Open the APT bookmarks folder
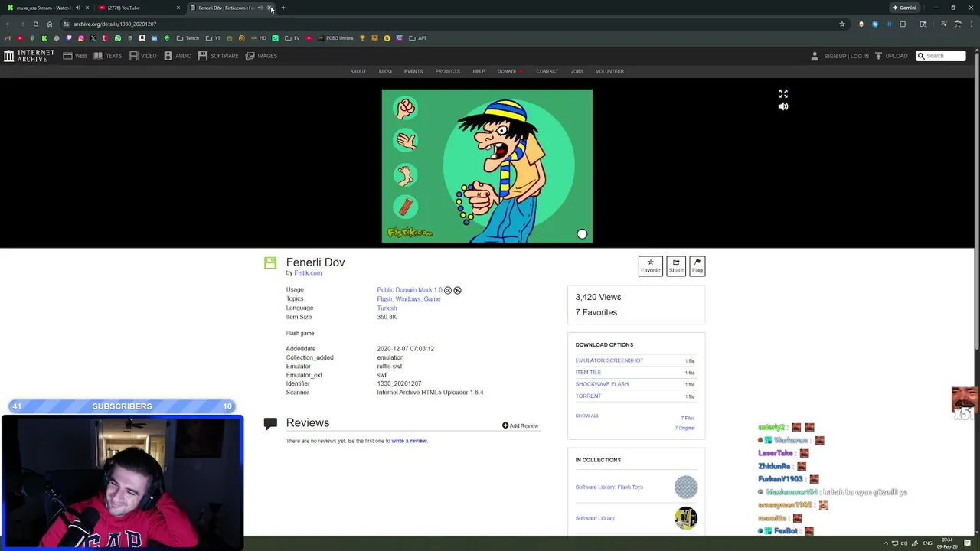 (x=418, y=38)
